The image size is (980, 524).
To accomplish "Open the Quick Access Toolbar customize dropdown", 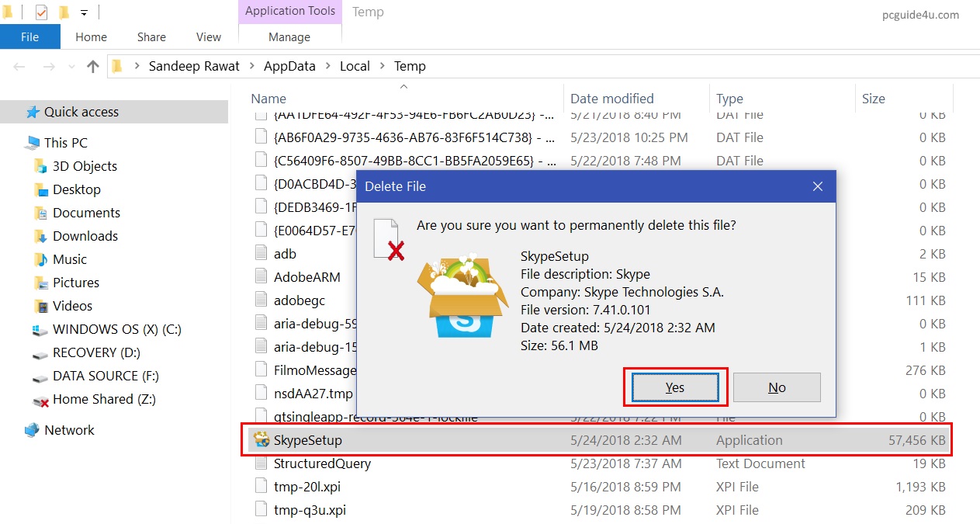I will pyautogui.click(x=84, y=12).
